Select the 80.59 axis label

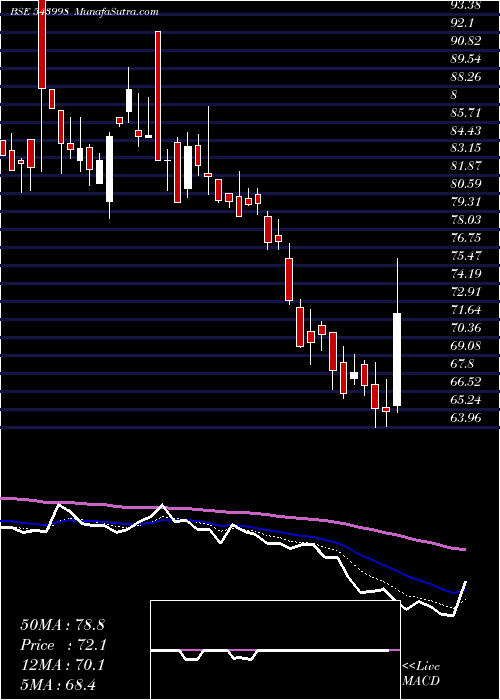467,184
